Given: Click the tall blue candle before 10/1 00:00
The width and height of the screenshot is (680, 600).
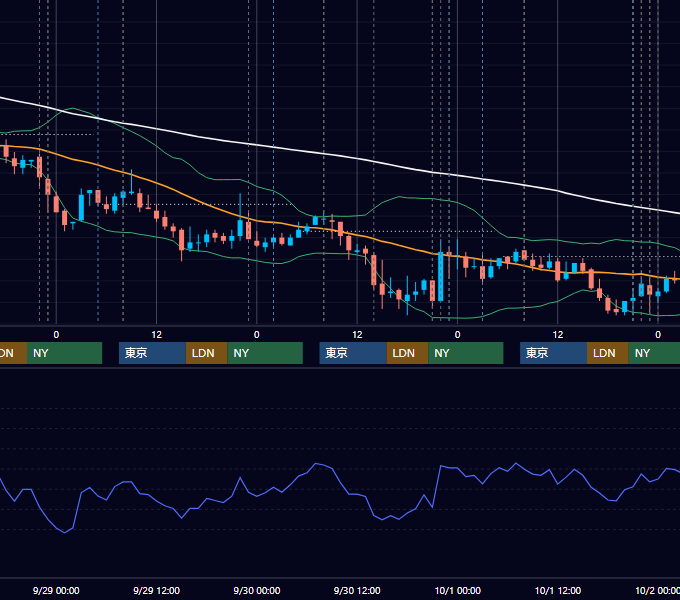Looking at the screenshot, I should [441, 277].
